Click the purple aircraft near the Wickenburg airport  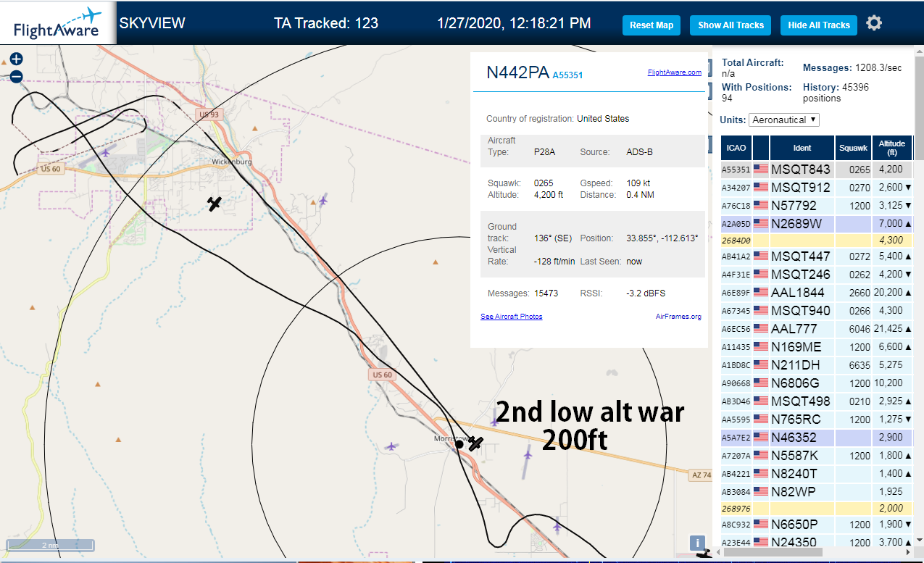[x=107, y=152]
